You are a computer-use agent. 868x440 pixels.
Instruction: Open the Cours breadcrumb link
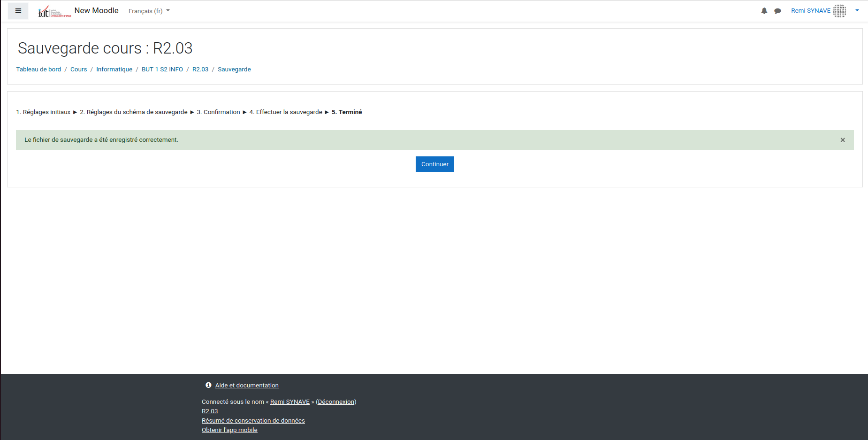coord(78,69)
